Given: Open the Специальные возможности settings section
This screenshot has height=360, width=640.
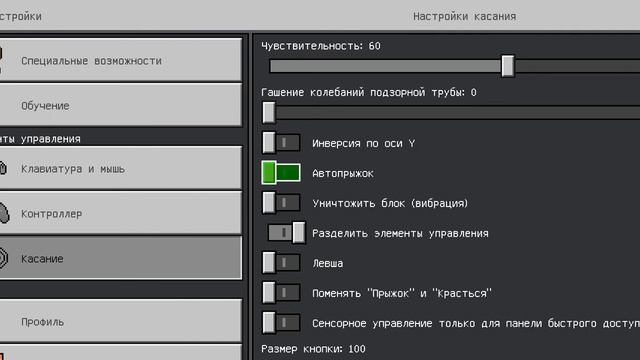Looking at the screenshot, I should pos(120,60).
